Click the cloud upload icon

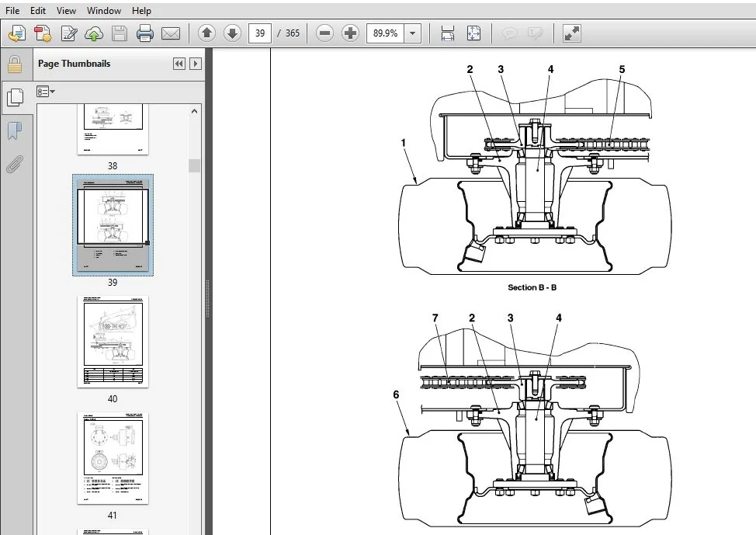(x=94, y=33)
